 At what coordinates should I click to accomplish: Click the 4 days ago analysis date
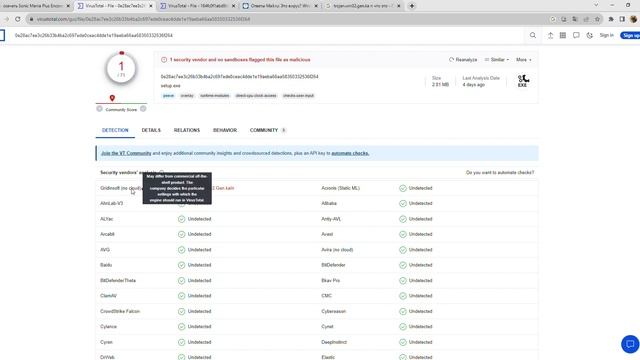(473, 85)
